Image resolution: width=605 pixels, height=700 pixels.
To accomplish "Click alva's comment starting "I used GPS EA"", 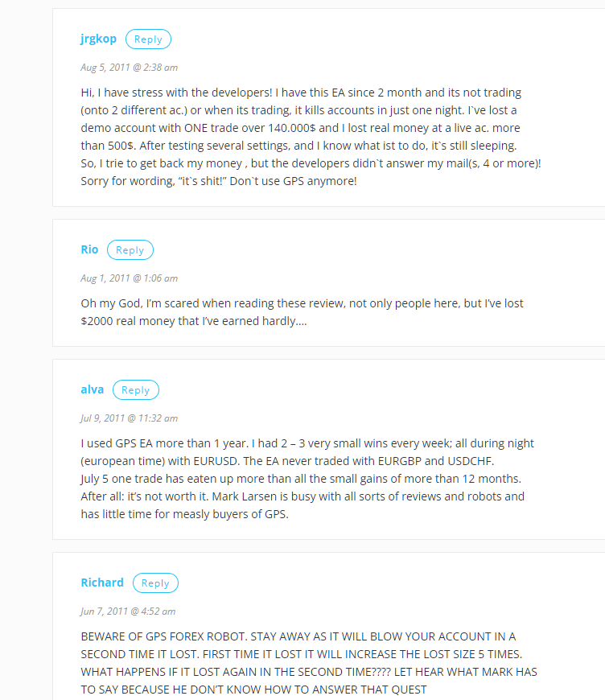I will pos(307,443).
